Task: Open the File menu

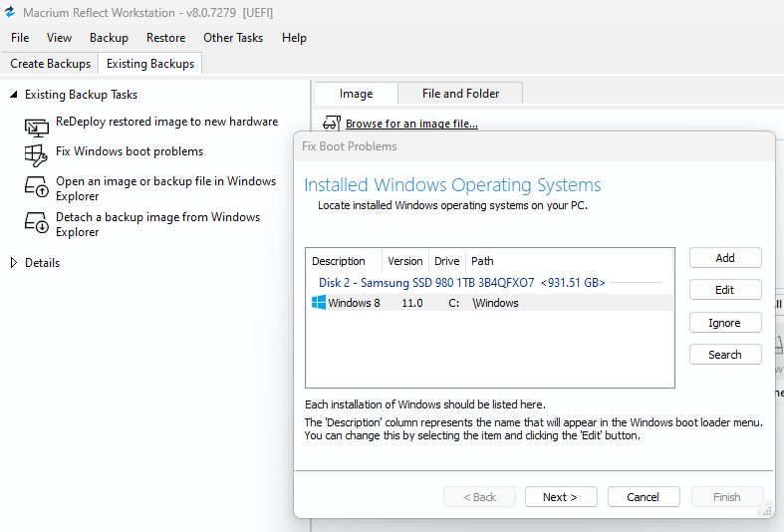Action: pyautogui.click(x=20, y=38)
